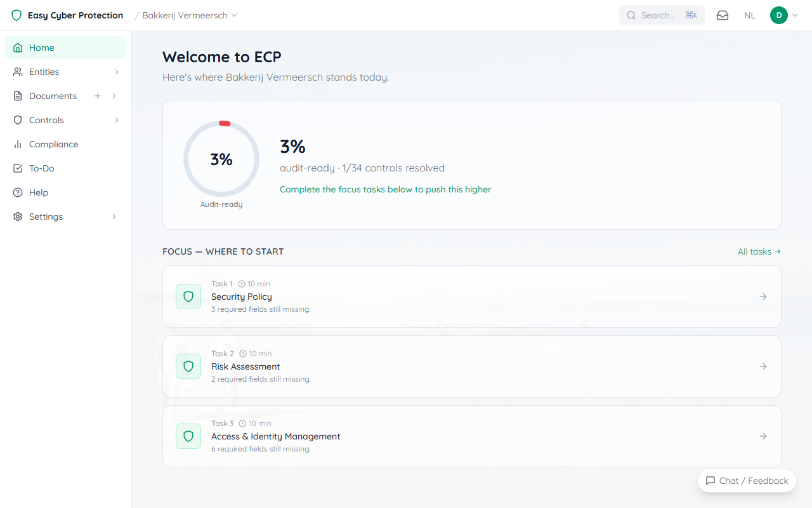Viewport: 812px width, 508px height.
Task: Open All tasks link
Action: coord(759,251)
